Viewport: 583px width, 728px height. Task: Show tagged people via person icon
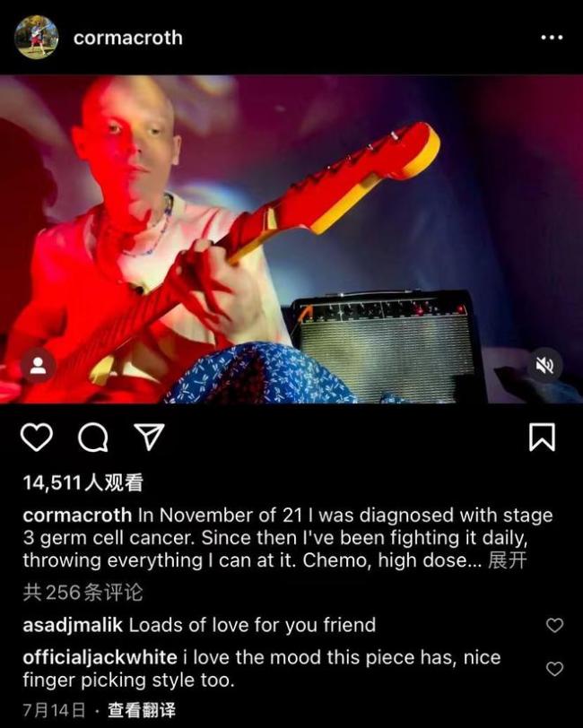click(x=38, y=366)
